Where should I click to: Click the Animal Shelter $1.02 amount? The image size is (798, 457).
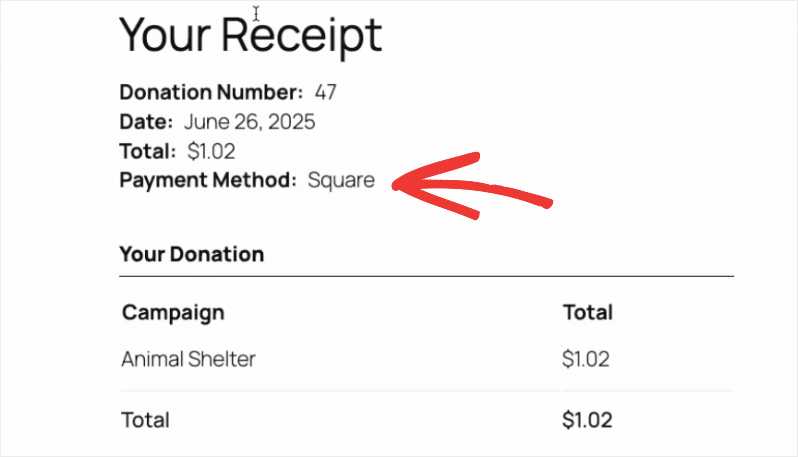coord(586,359)
